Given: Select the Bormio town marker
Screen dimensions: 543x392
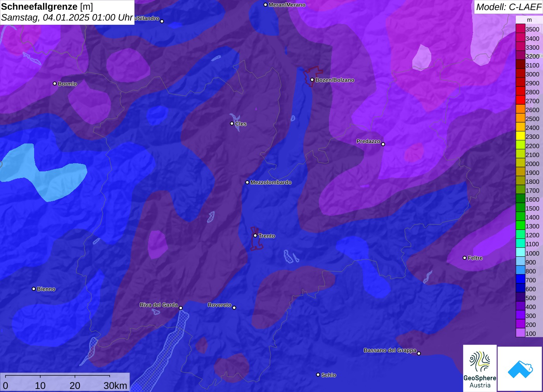Looking at the screenshot, I should [55, 83].
